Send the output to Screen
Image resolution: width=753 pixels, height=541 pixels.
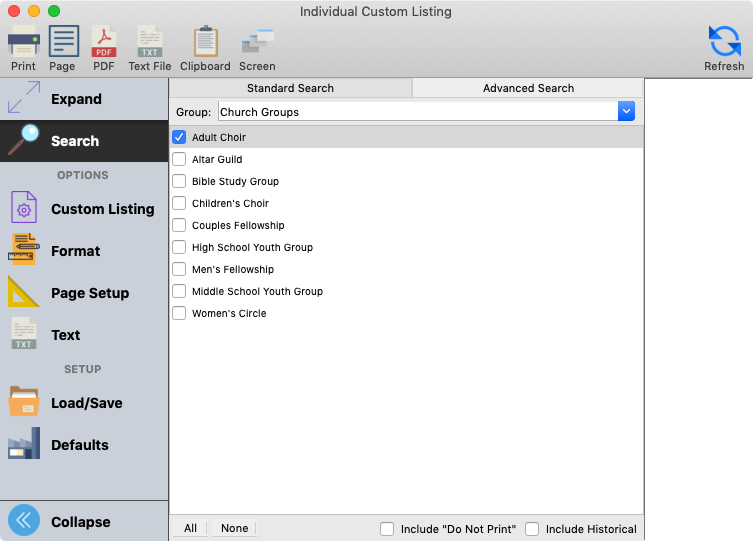click(257, 45)
